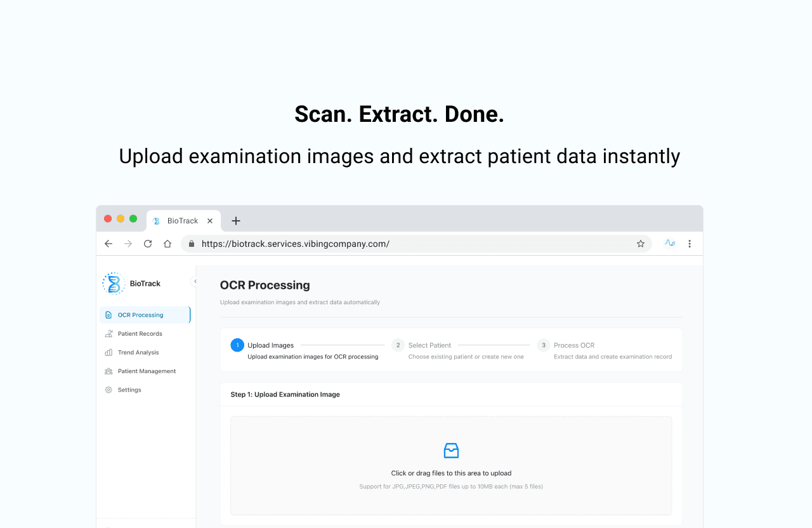
Task: Open Patient Records from the sidebar icon
Action: pyautogui.click(x=108, y=333)
